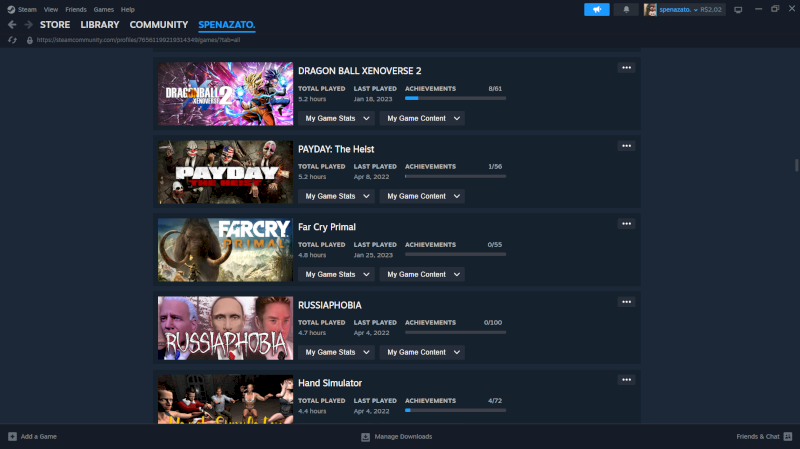Click the Manage Downloads label

coord(403,437)
